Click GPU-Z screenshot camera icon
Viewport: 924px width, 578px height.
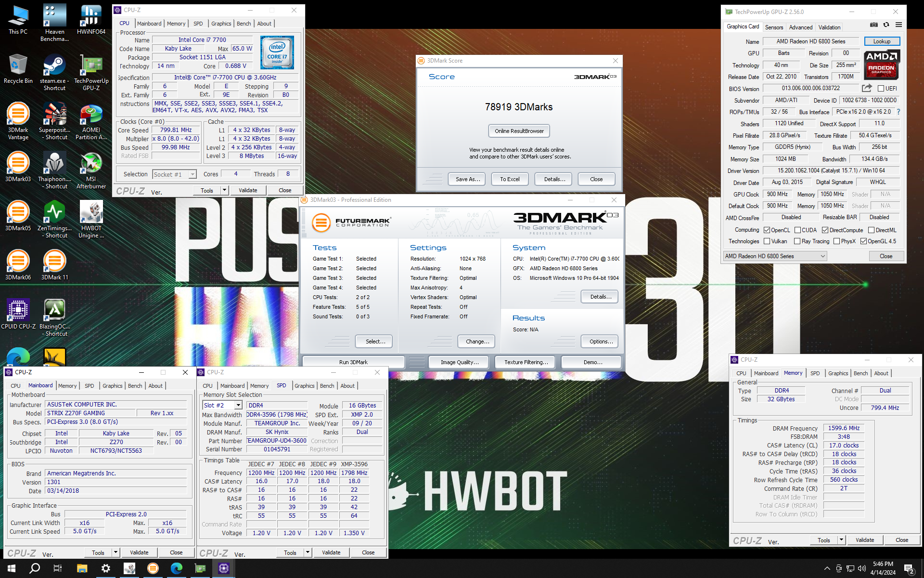[x=874, y=25]
